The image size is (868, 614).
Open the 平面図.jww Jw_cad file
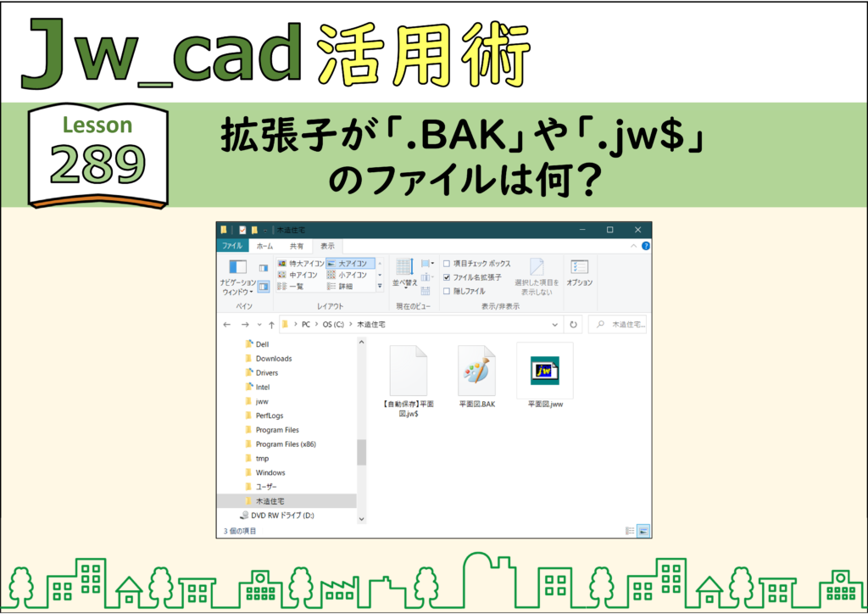click(545, 376)
